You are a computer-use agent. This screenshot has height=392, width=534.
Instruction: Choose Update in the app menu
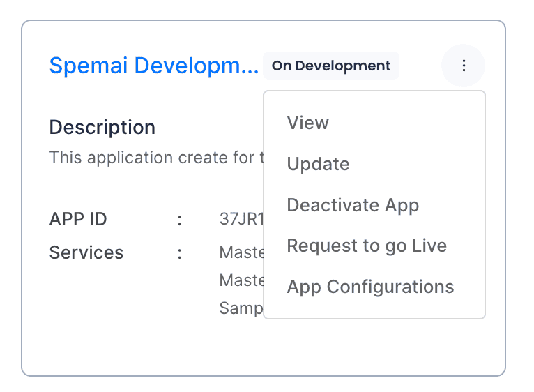tap(318, 164)
